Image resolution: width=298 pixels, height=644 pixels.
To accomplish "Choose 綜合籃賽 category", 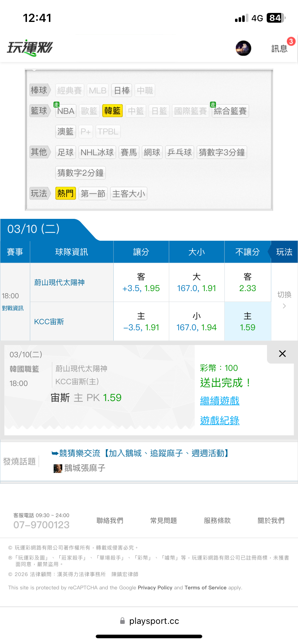I will (230, 111).
